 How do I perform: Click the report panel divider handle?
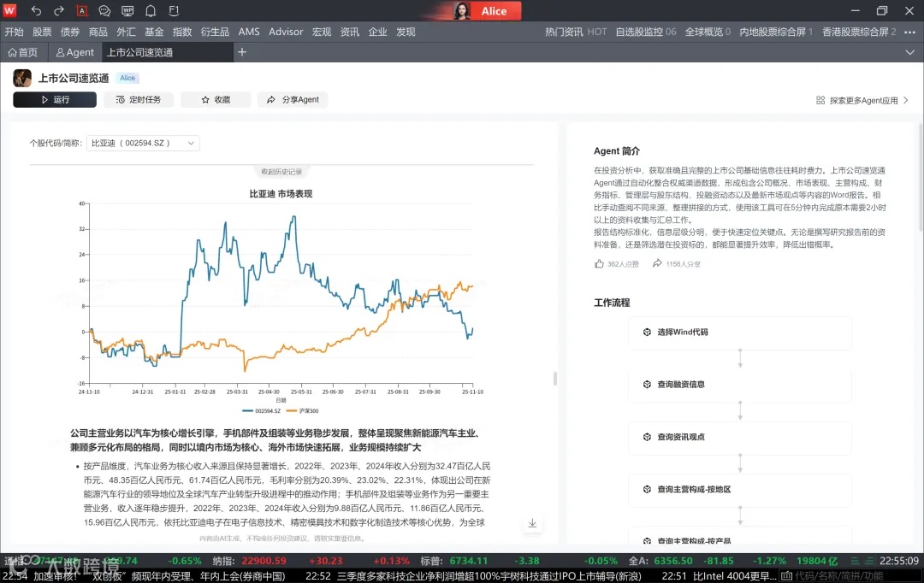tap(555, 378)
